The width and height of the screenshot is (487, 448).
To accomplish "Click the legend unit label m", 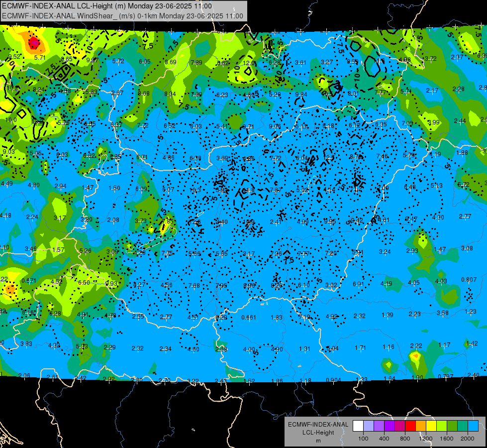I will pyautogui.click(x=318, y=441).
